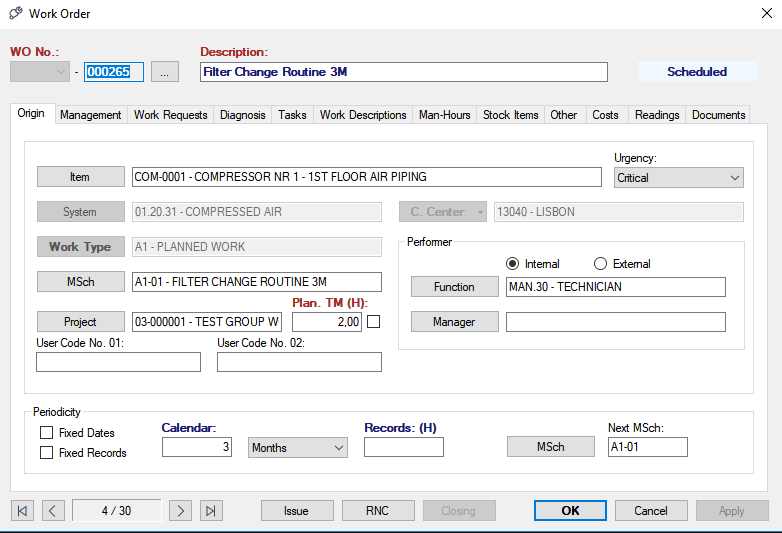
Task: Open the Urgency dropdown
Action: click(678, 178)
